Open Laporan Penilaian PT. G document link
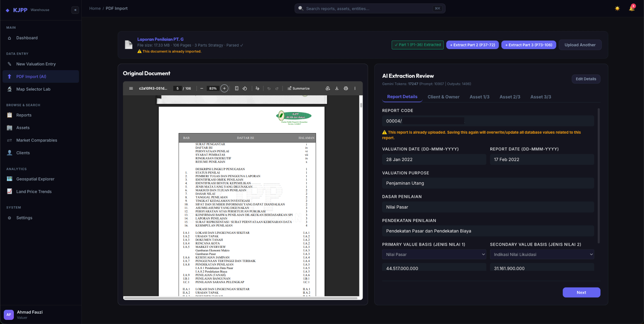644x324 pixels. coord(160,39)
